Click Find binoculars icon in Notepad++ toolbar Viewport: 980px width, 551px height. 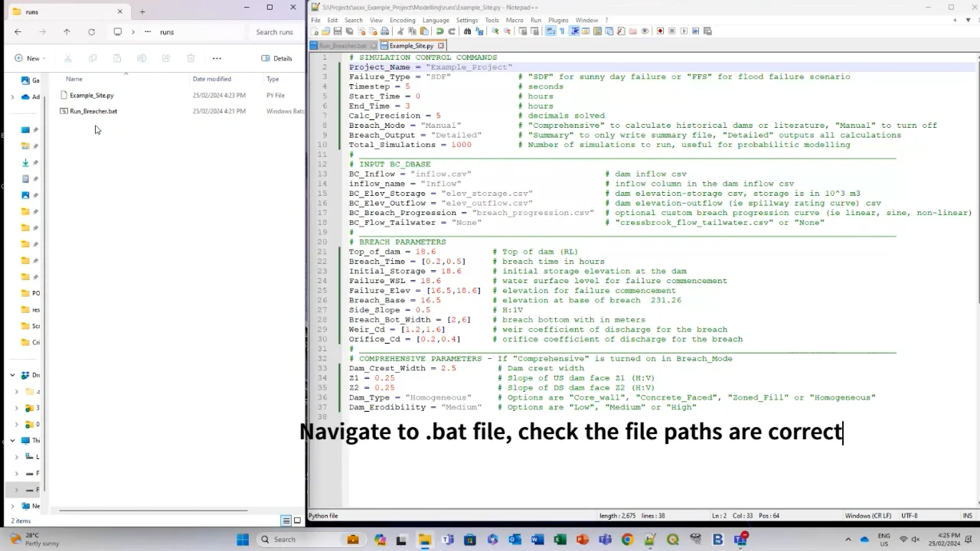coord(467,31)
